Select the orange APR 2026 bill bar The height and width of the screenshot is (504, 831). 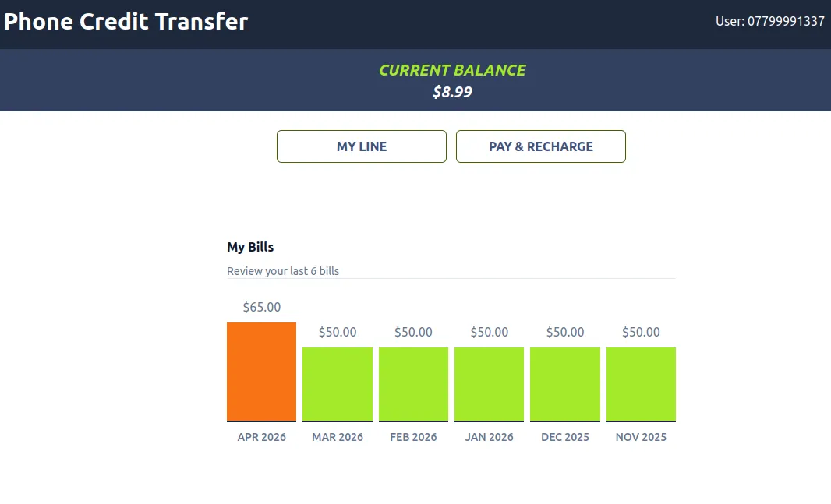click(261, 372)
